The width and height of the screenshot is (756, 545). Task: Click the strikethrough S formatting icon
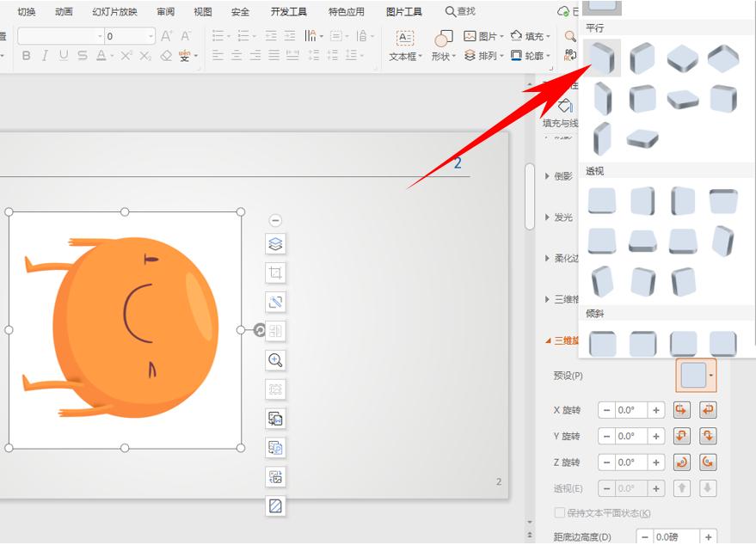(82, 56)
